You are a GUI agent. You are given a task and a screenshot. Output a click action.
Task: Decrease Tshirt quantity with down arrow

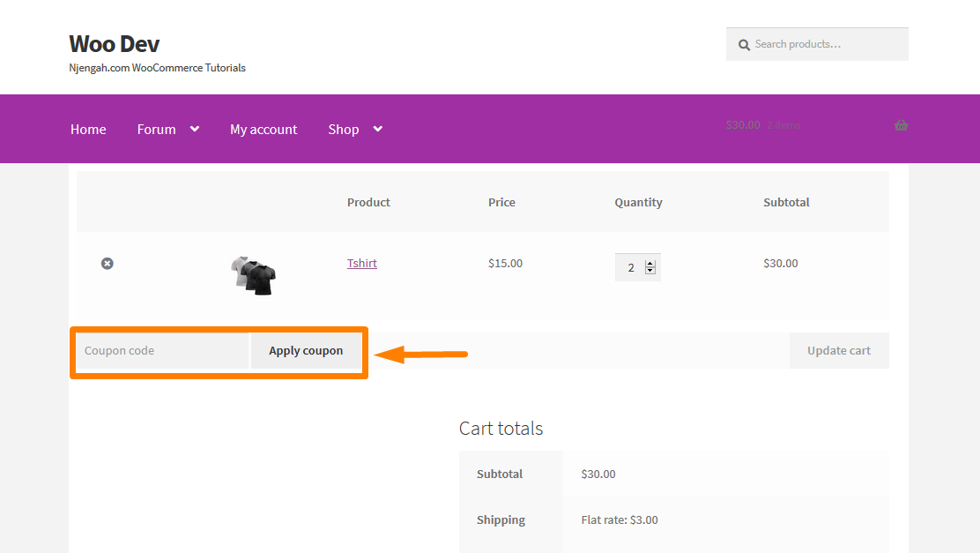click(650, 271)
